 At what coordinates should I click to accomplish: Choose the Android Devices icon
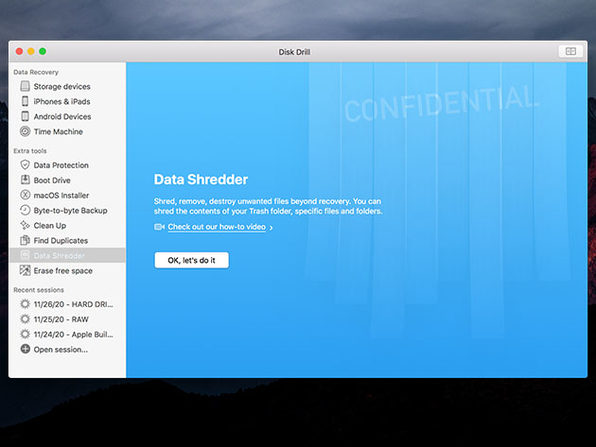[25, 116]
